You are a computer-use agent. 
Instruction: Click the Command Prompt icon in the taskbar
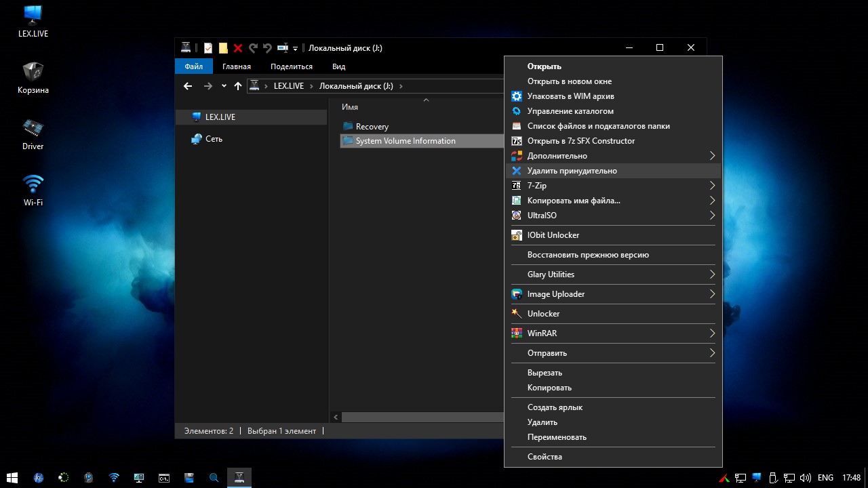(163, 478)
